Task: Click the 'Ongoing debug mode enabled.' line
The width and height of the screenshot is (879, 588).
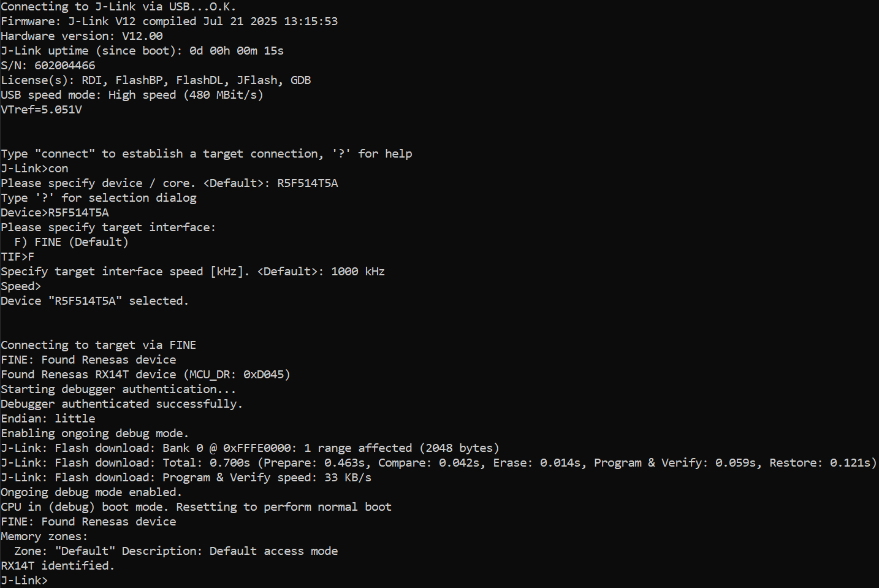Action: (91, 492)
